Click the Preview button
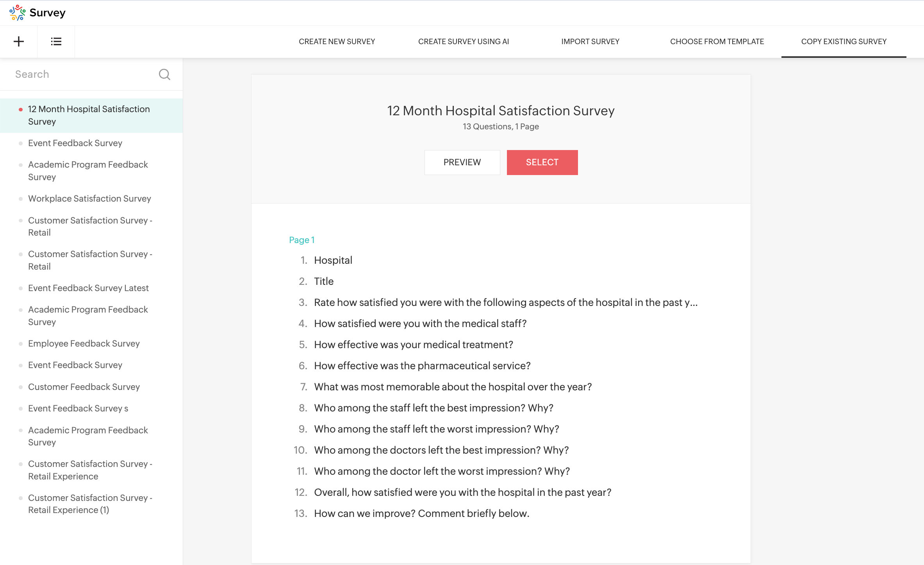Image resolution: width=924 pixels, height=565 pixels. pyautogui.click(x=462, y=162)
